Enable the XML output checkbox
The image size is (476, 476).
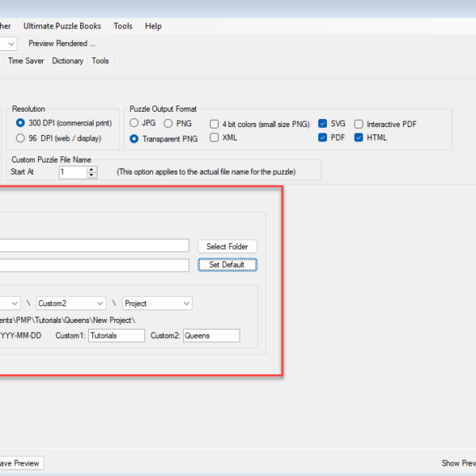[215, 138]
